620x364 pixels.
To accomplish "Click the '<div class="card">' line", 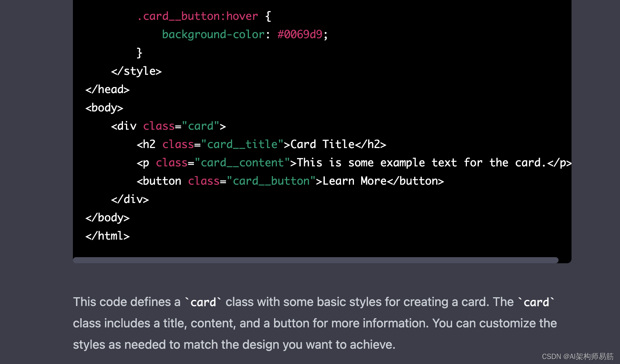I will click(x=168, y=126).
